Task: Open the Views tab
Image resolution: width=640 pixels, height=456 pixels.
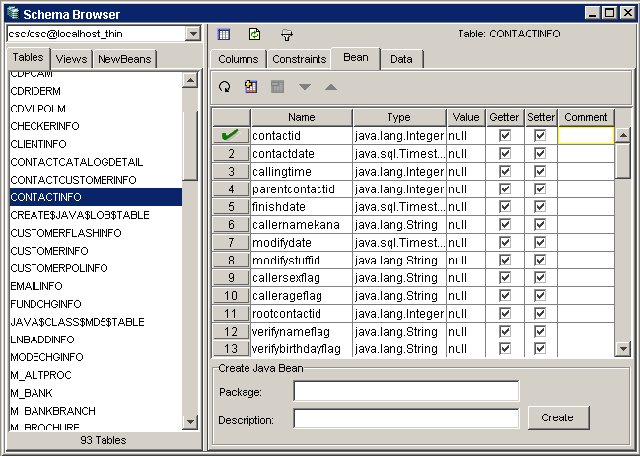Action: (71, 59)
